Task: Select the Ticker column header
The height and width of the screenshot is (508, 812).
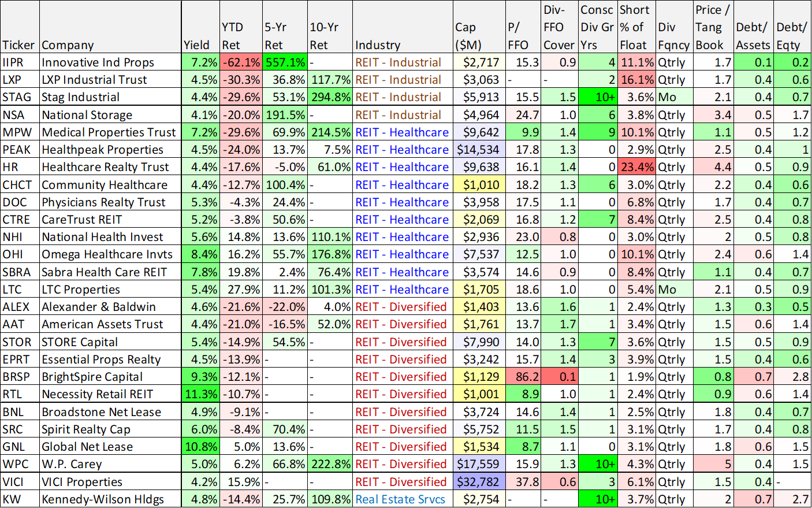Action: click(20, 27)
